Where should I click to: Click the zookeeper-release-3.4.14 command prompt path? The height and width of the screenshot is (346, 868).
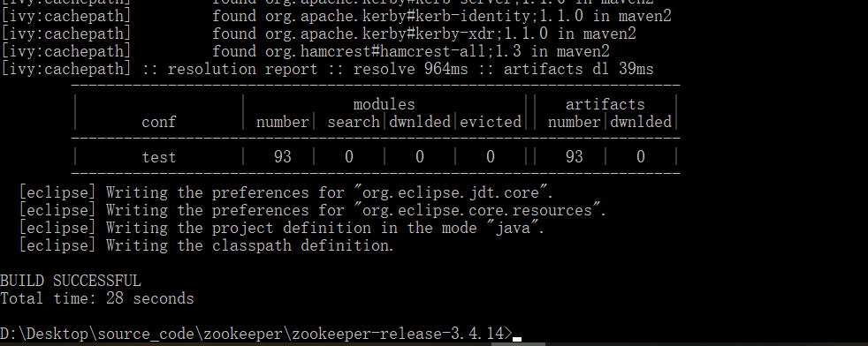pyautogui.click(x=256, y=334)
